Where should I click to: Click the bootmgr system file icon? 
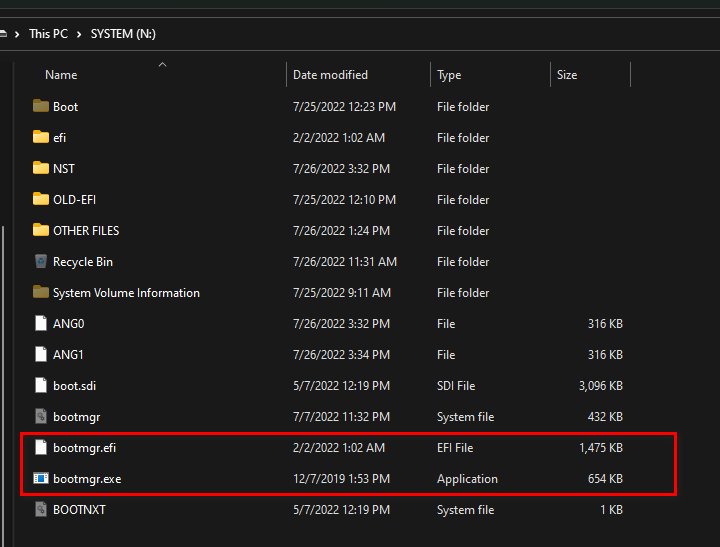(x=41, y=417)
